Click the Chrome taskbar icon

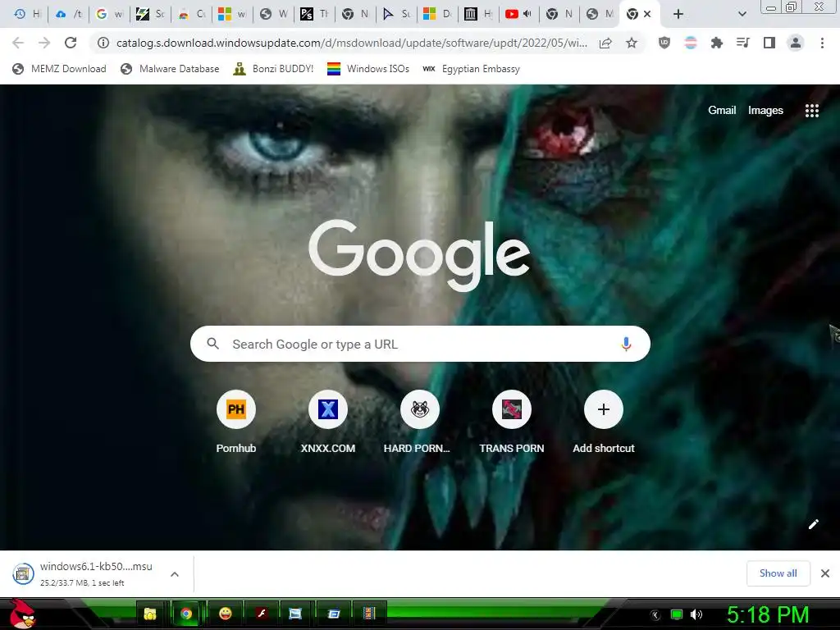tap(186, 614)
